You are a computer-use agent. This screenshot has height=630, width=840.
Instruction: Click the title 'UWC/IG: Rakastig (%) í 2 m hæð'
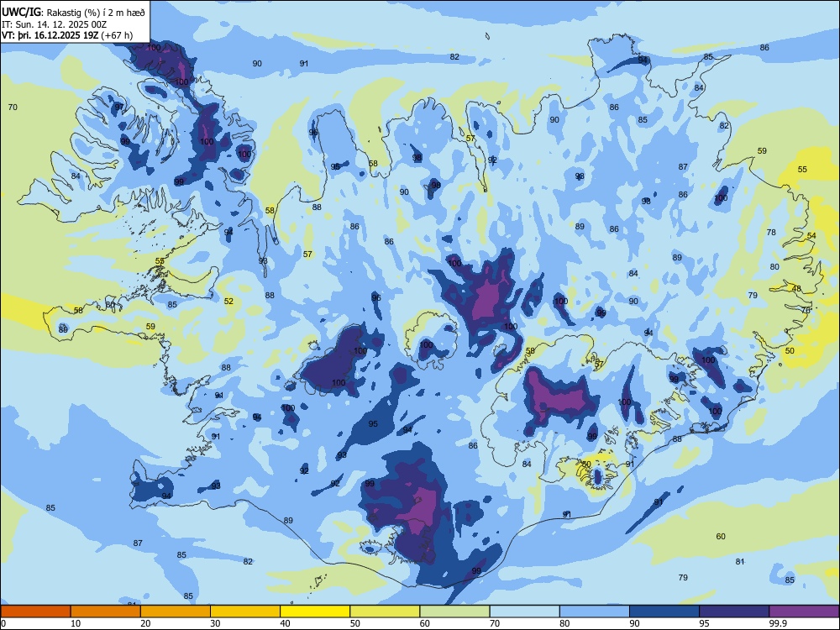pos(73,12)
